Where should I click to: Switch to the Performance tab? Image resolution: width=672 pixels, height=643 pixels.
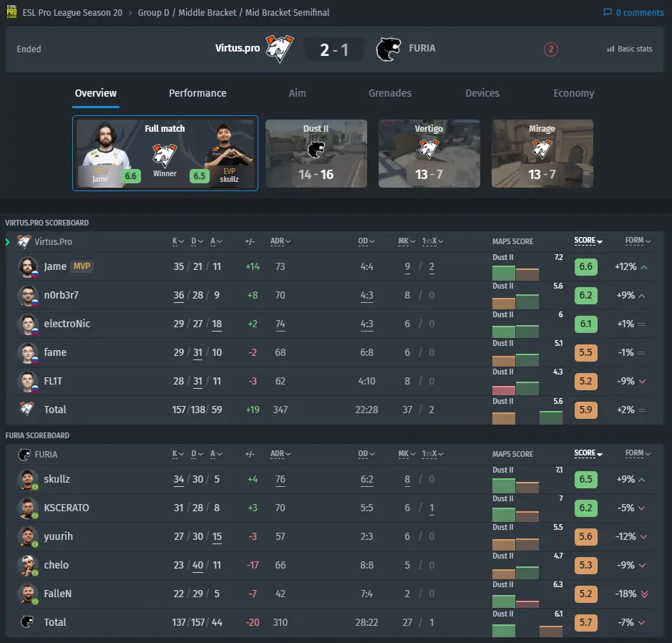pyautogui.click(x=198, y=94)
